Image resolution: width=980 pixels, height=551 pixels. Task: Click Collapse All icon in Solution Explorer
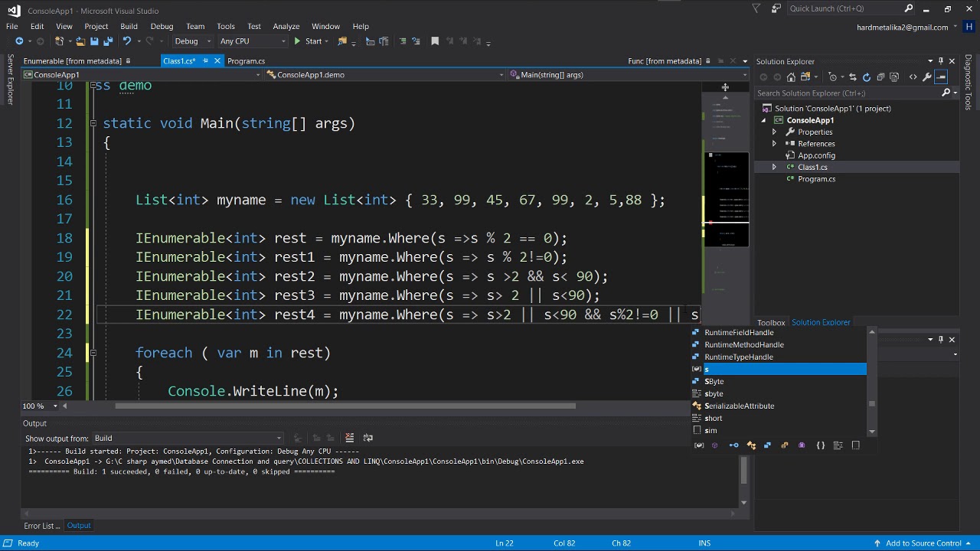point(880,77)
